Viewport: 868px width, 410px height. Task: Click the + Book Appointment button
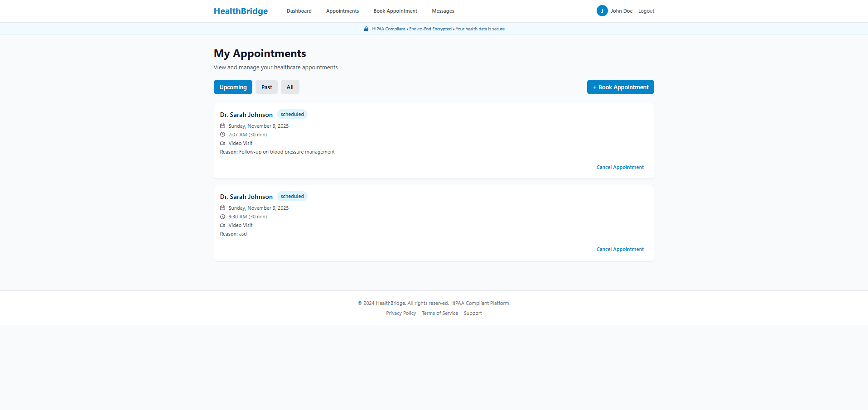(620, 87)
